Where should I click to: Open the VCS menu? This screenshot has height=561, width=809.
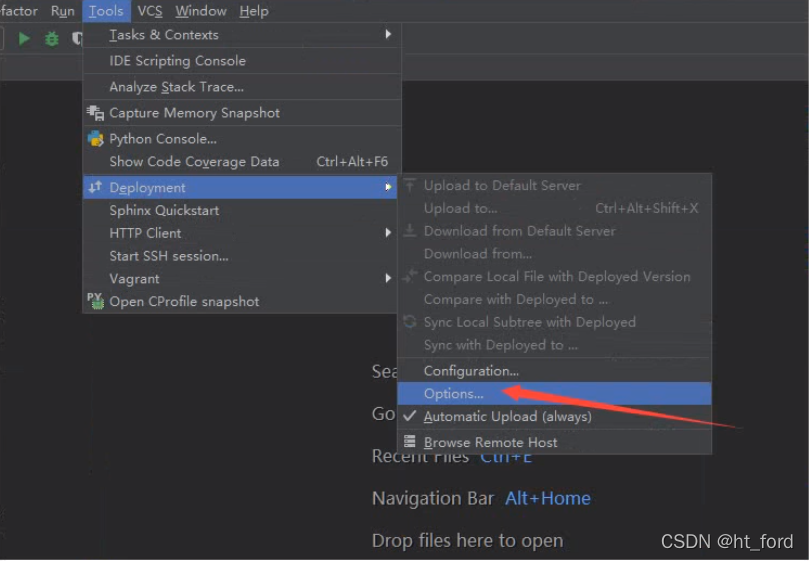pos(150,11)
